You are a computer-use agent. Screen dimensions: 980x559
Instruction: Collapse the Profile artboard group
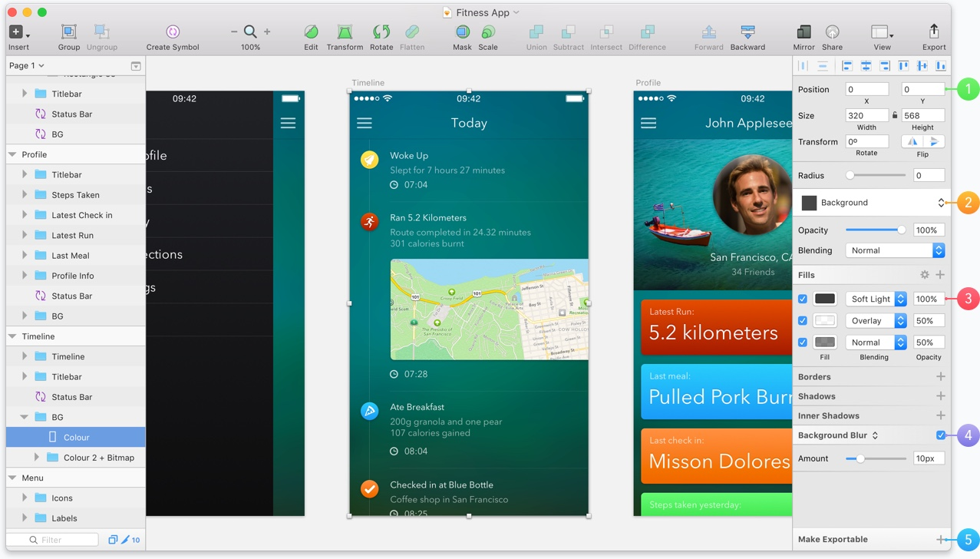12,154
